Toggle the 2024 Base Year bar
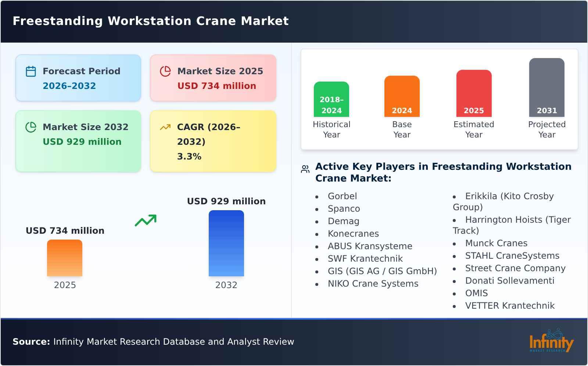Viewport: 588px width, 366px height. coord(402,96)
